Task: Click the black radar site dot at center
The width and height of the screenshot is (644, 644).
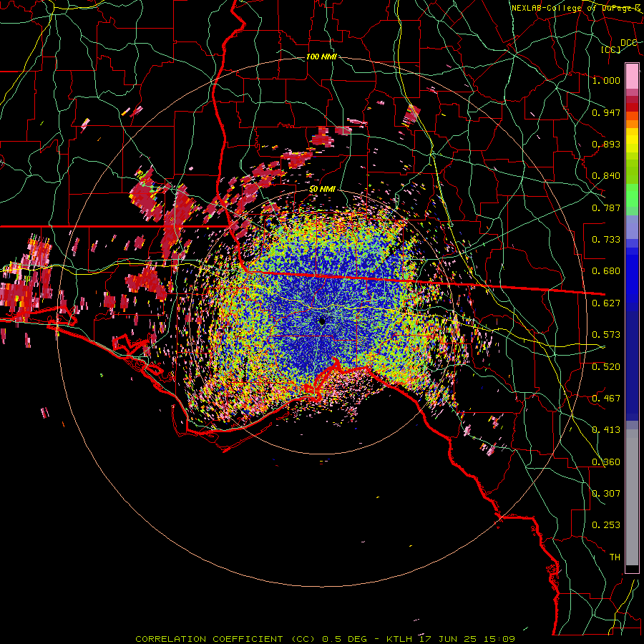Action: click(x=322, y=321)
